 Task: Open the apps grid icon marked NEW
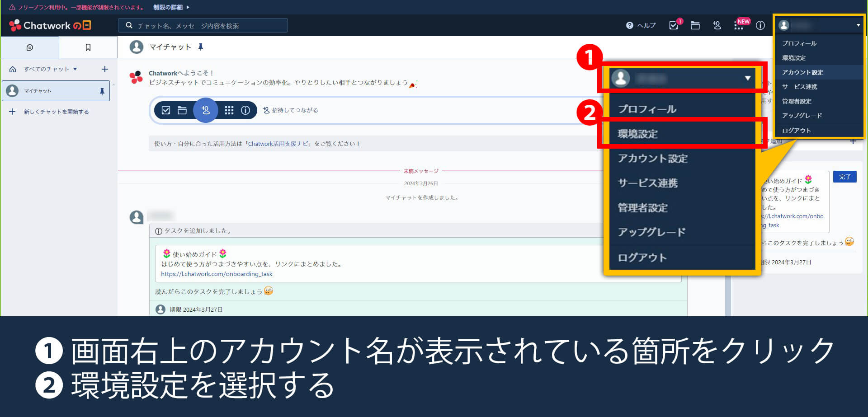[x=739, y=25]
